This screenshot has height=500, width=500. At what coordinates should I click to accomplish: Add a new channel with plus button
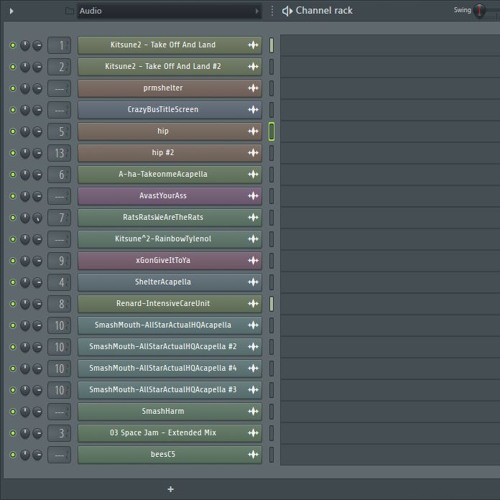tap(171, 489)
